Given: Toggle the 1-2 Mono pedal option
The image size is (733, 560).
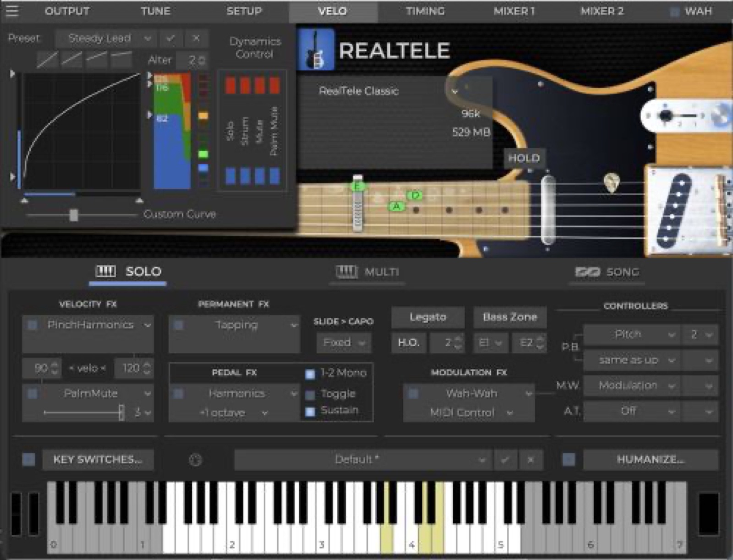Looking at the screenshot, I should point(310,374).
